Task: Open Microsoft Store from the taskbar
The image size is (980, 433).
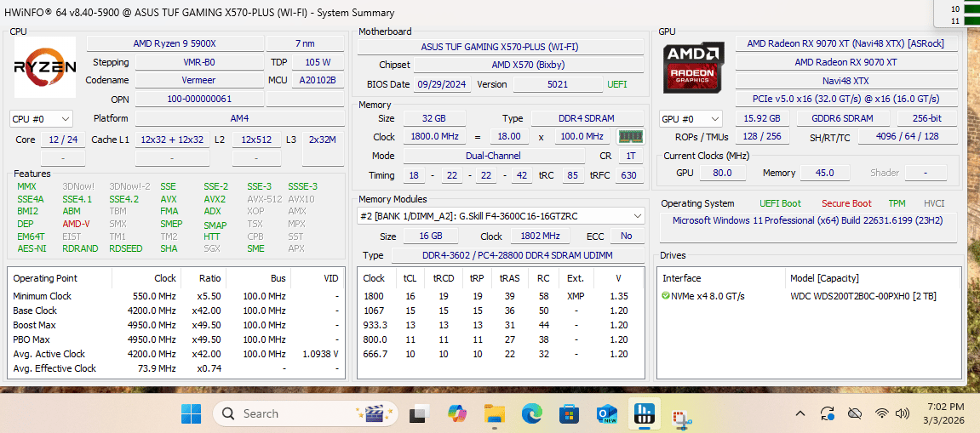Action: pos(570,413)
